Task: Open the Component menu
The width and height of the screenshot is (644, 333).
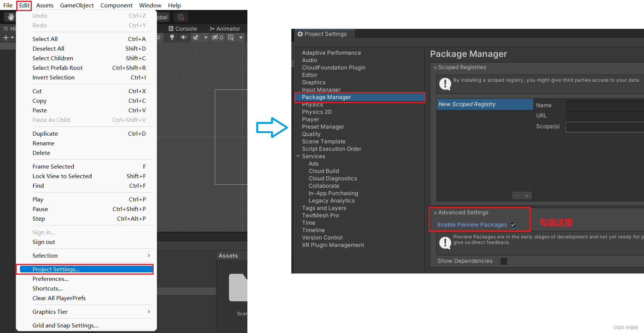Action: tap(116, 5)
